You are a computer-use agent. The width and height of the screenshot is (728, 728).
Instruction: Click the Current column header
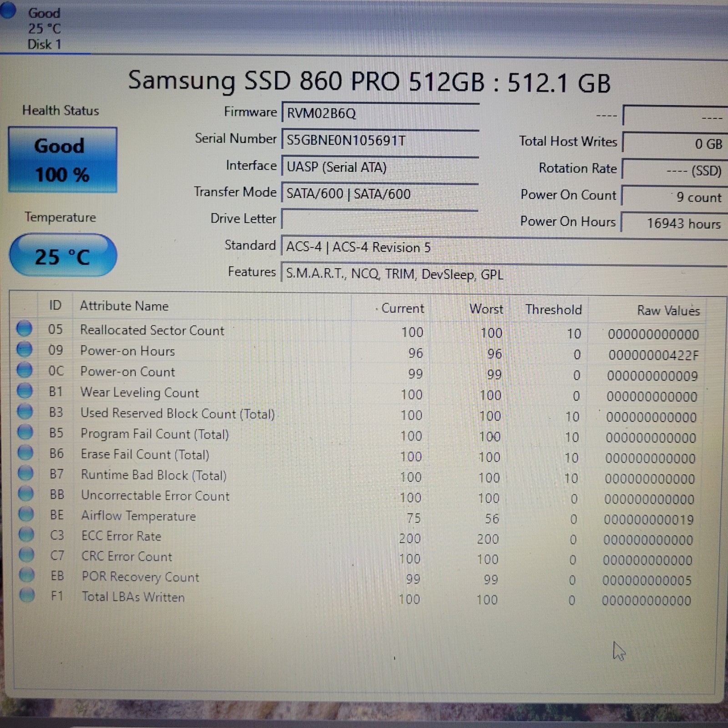tap(402, 308)
